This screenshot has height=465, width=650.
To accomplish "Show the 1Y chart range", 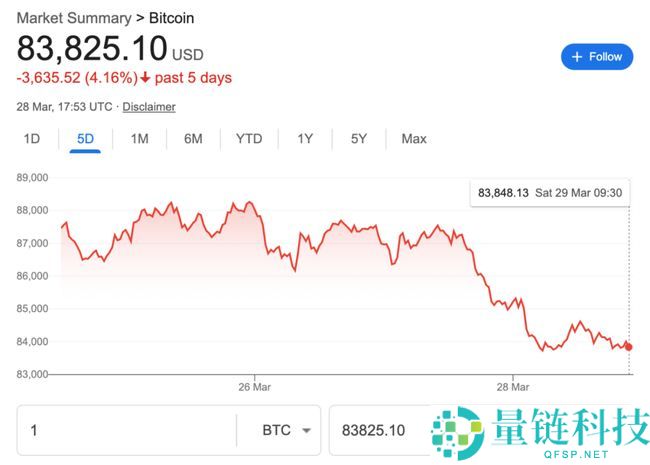I will (x=305, y=139).
